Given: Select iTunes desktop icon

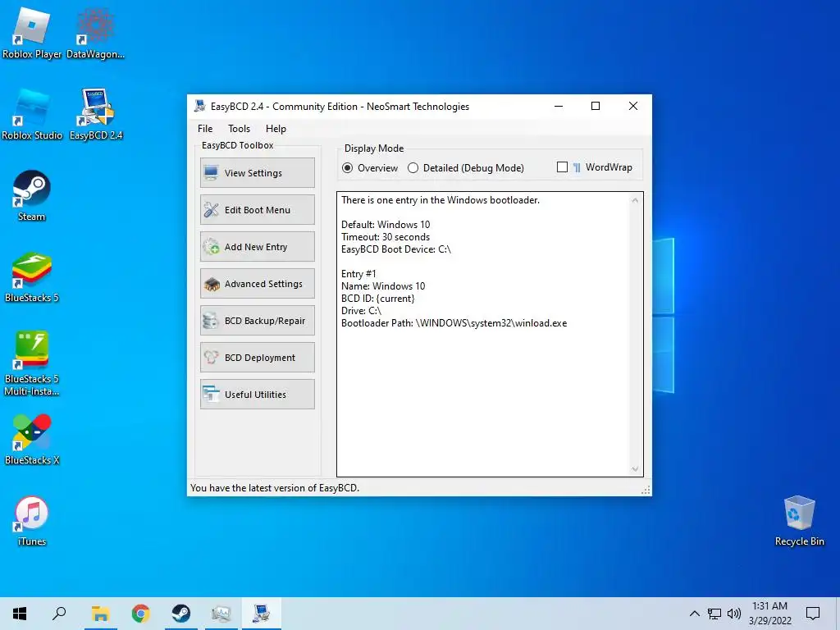Looking at the screenshot, I should 32,521.
